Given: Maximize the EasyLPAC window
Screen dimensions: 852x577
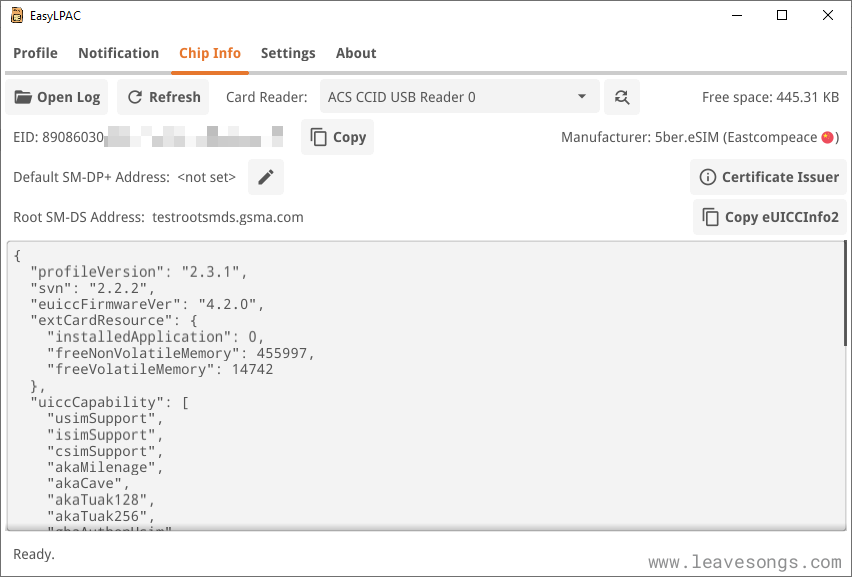Looking at the screenshot, I should pyautogui.click(x=782, y=15).
